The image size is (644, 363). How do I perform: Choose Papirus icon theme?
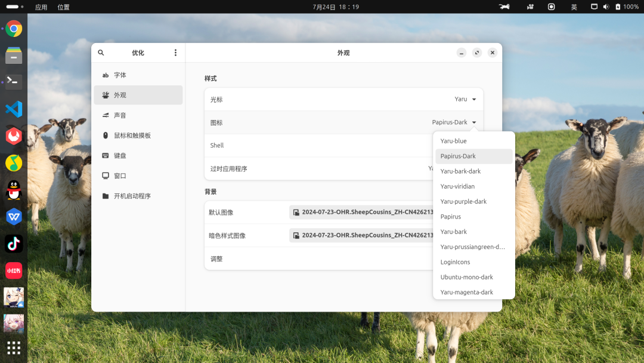[474, 217]
